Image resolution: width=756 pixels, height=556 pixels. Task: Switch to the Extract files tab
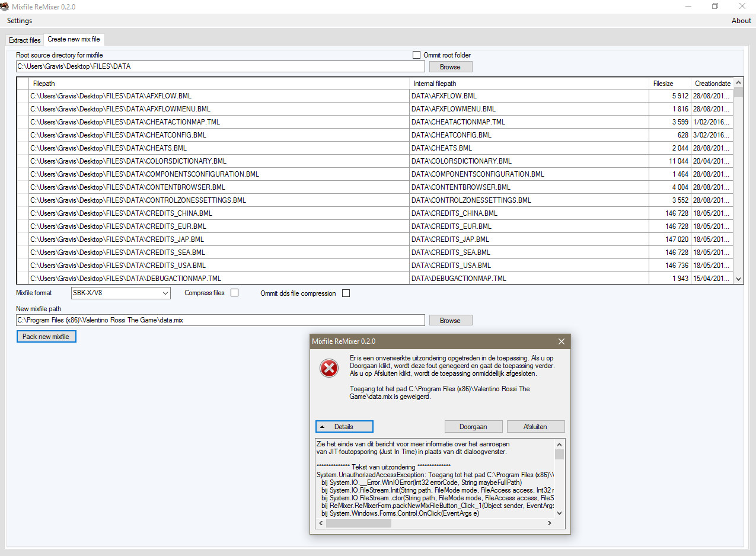pos(25,40)
